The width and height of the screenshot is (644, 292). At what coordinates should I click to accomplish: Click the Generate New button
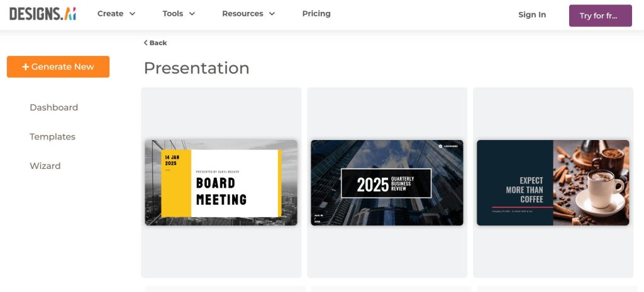[58, 67]
